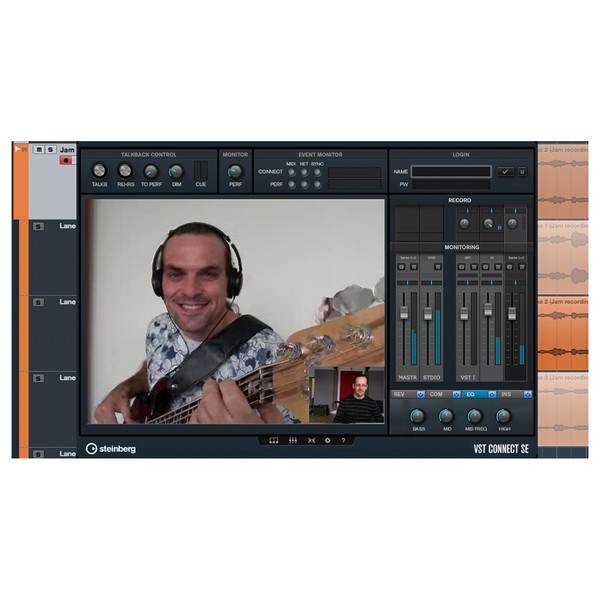This screenshot has height=600, width=600.
Task: Open the EQ tab dropdown arrow
Action: pos(492,394)
